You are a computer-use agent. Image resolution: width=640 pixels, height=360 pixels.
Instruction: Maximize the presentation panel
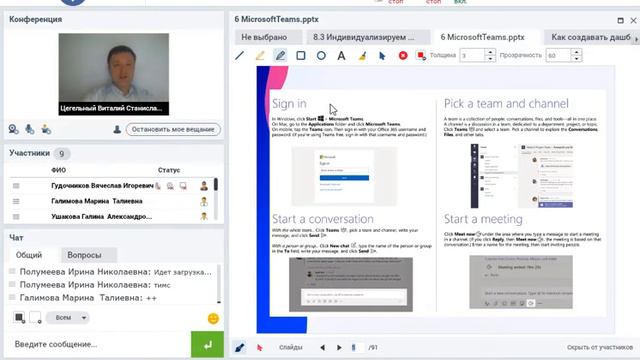coord(620,20)
